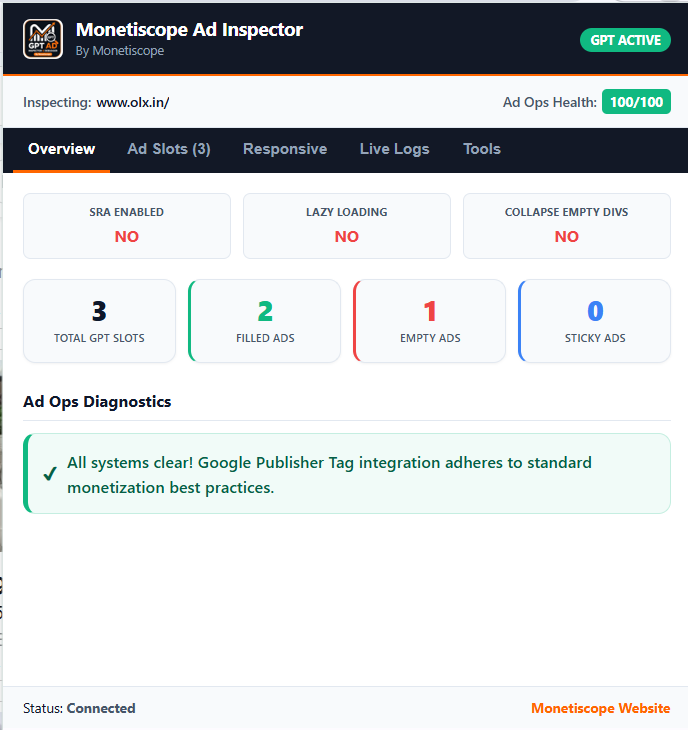This screenshot has width=688, height=730.
Task: Open the Responsive tab
Action: coord(285,149)
